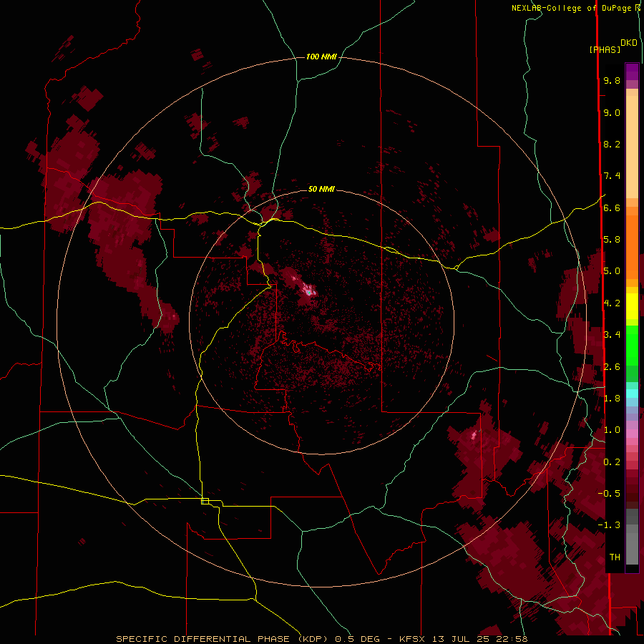644x644 pixels.
Task: Select the light peach band of the color bar
Action: 632,148
